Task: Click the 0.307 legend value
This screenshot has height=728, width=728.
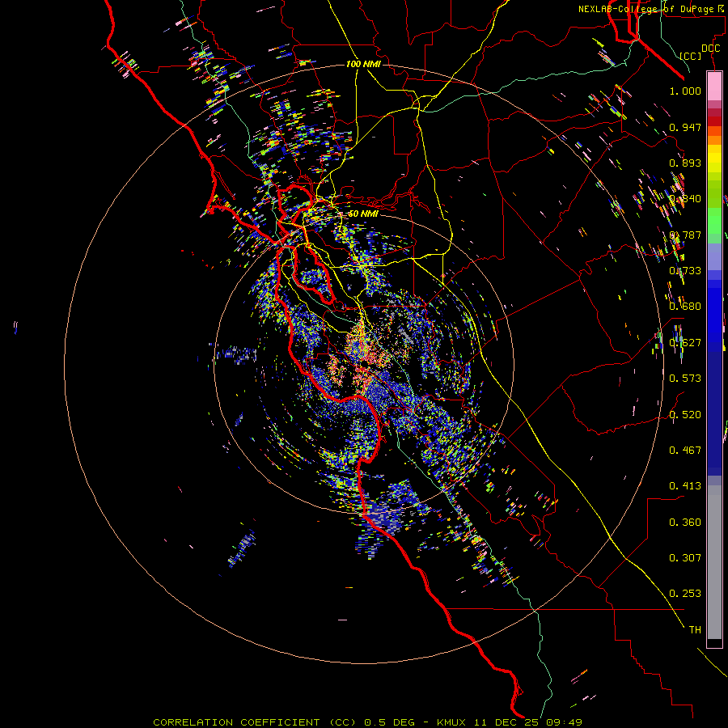Action: coord(685,558)
